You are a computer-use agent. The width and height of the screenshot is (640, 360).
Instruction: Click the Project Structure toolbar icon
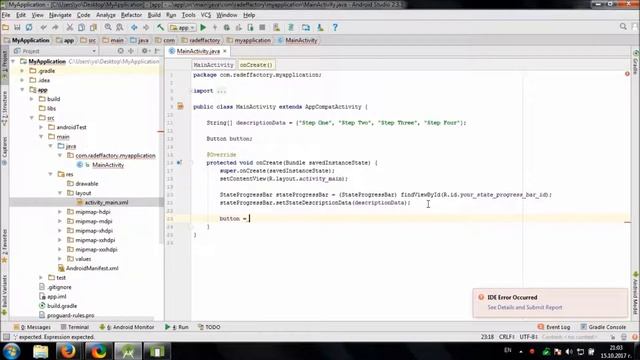(306, 27)
